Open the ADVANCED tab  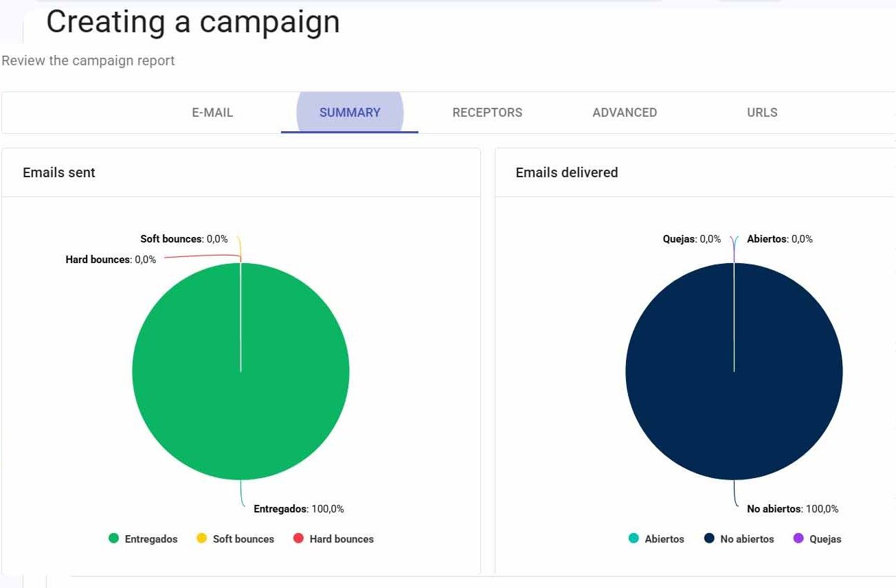625,113
